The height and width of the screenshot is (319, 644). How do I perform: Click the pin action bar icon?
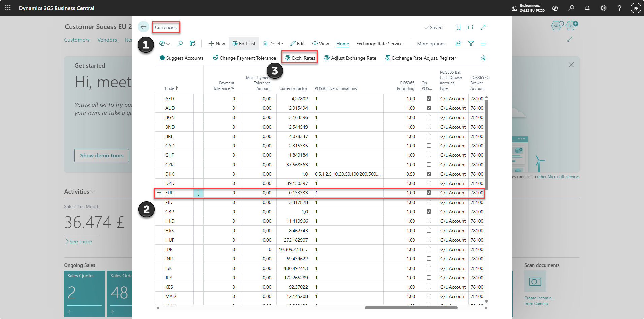483,58
